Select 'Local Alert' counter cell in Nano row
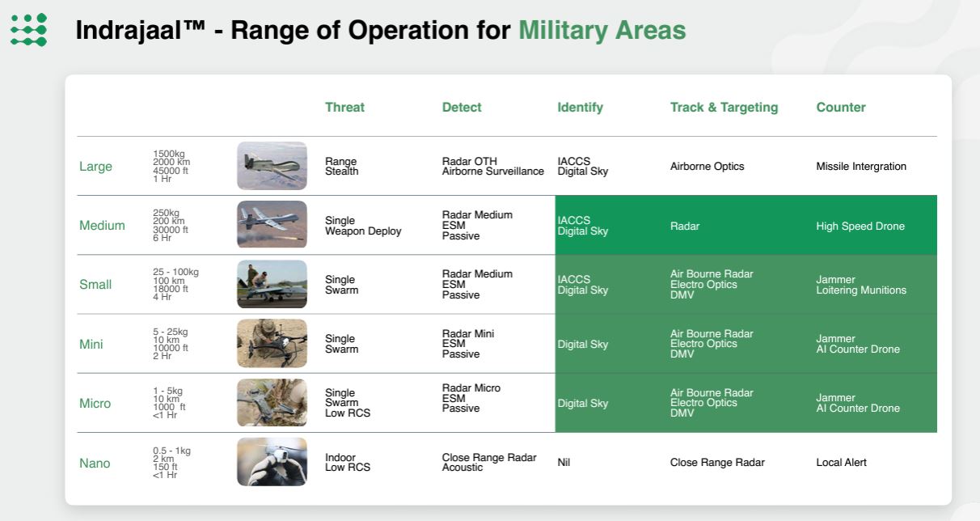The image size is (980, 521). point(842,463)
